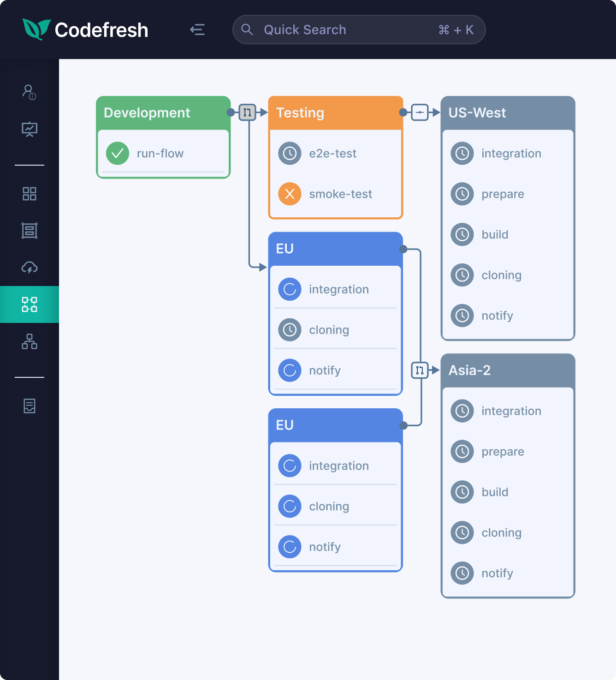Click the commit connector before US-West
616x680 pixels.
click(420, 112)
